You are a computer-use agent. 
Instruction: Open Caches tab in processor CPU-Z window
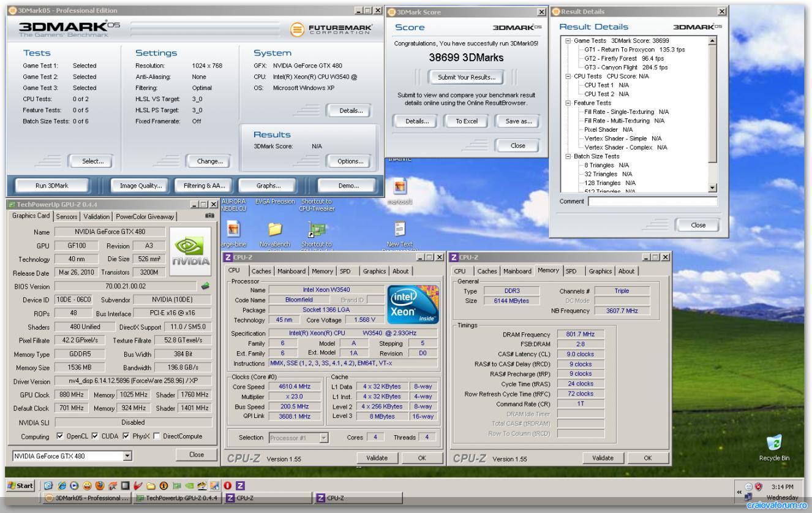point(261,271)
